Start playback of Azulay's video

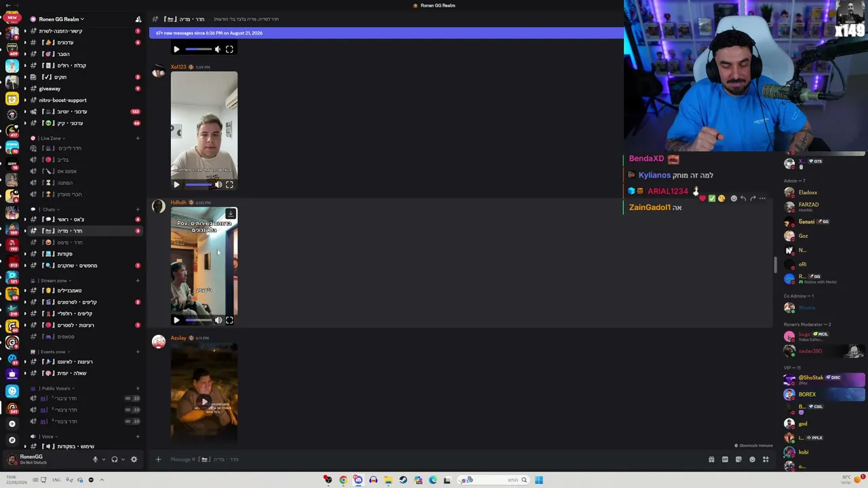[204, 402]
